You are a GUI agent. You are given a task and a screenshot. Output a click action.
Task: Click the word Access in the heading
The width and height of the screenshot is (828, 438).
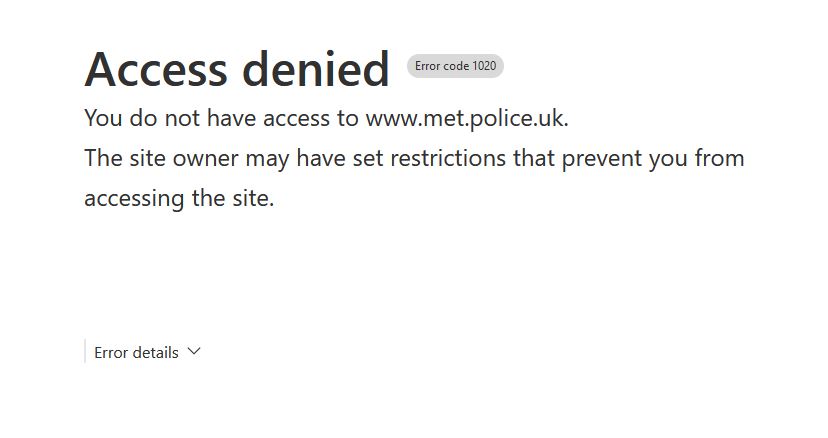pyautogui.click(x=156, y=69)
